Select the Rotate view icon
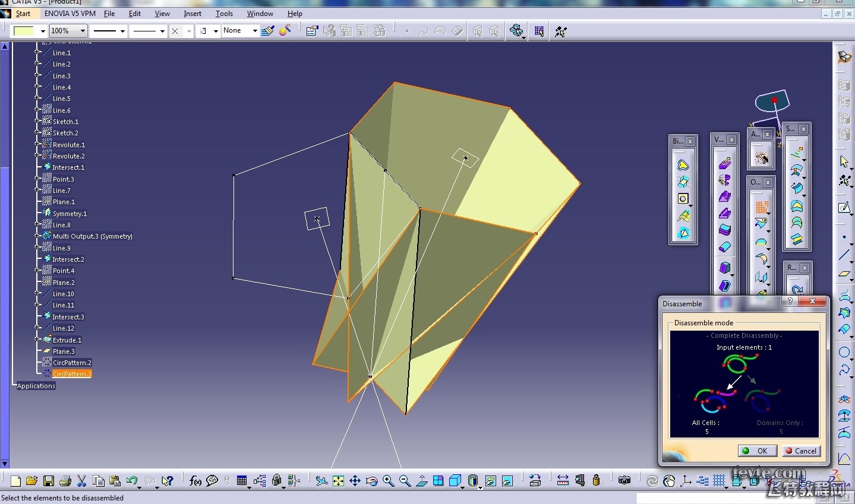 point(371,481)
